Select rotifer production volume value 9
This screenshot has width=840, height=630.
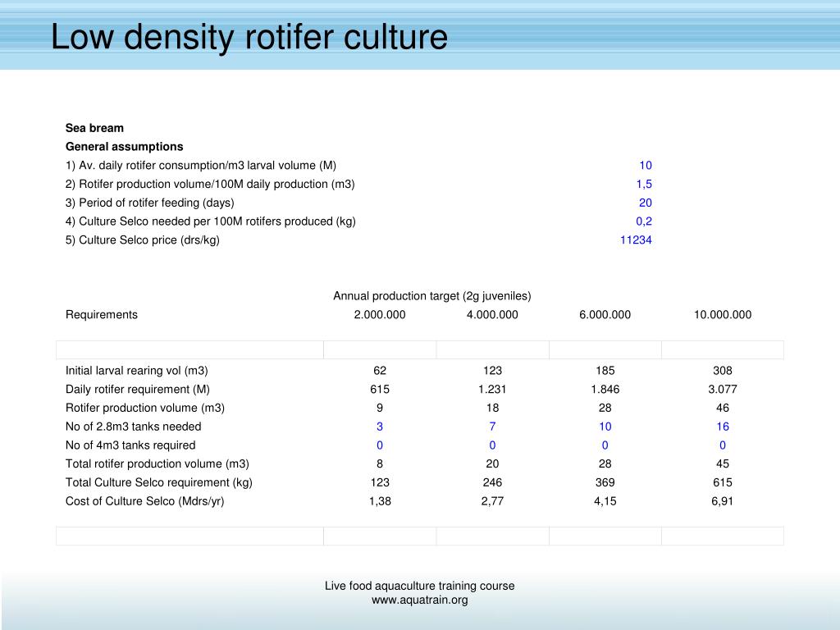pos(380,409)
